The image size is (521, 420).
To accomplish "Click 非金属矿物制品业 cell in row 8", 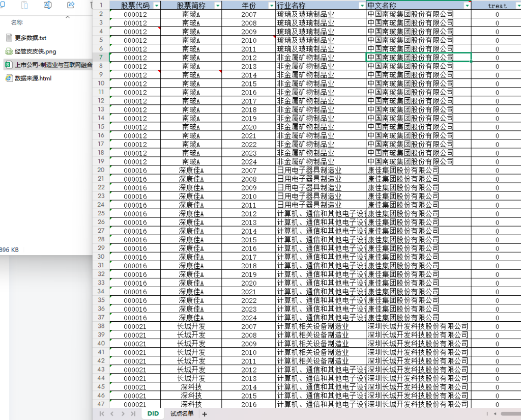I will pyautogui.click(x=321, y=66).
